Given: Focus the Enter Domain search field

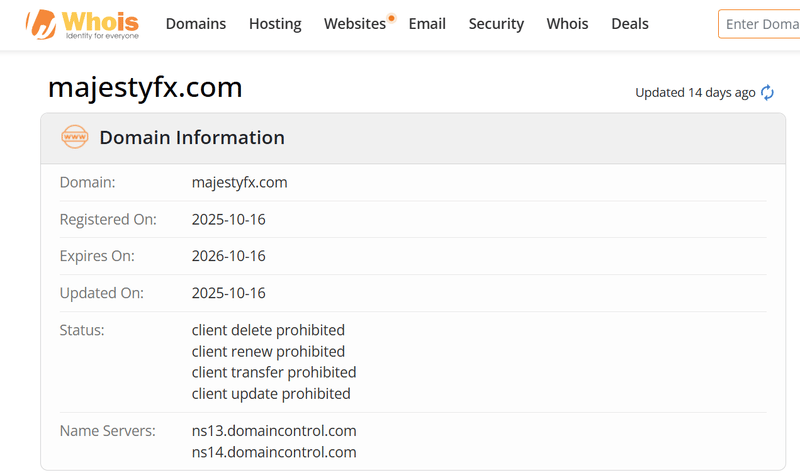Looking at the screenshot, I should [x=759, y=24].
